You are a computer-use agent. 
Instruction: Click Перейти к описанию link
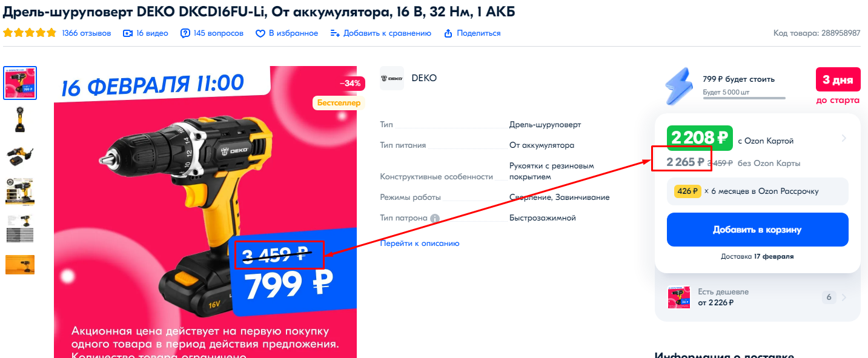(420, 244)
